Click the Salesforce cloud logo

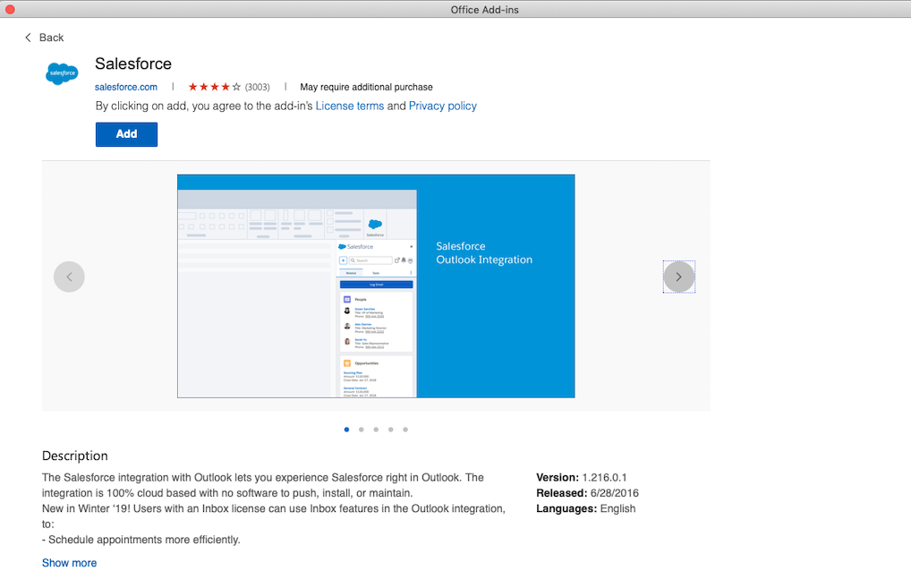click(62, 73)
